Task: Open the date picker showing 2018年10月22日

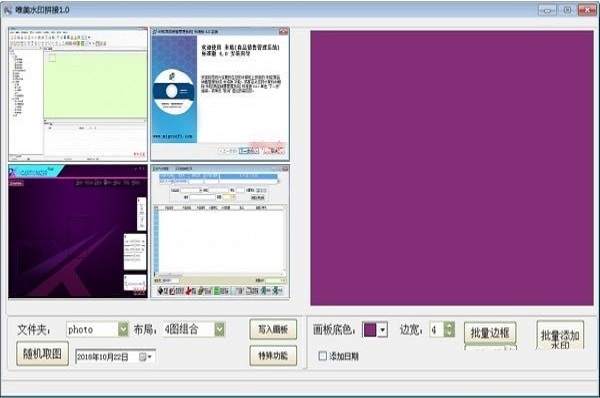Action: click(x=145, y=357)
